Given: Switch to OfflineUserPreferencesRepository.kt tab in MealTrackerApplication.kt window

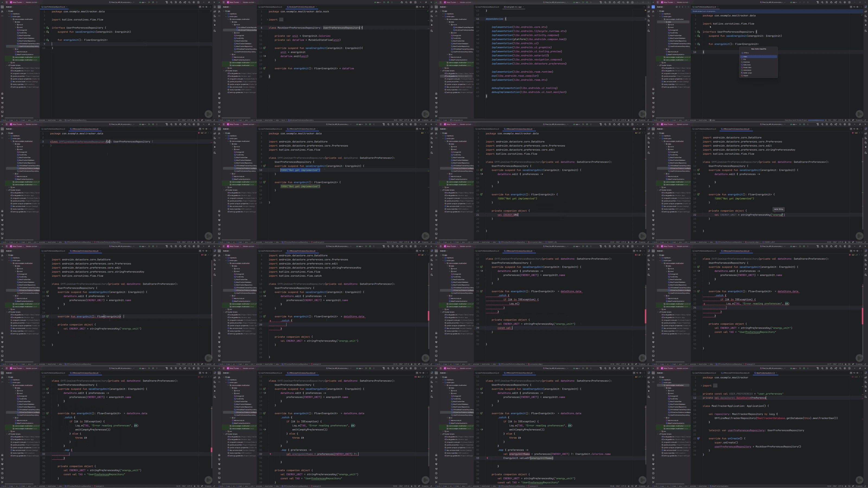Looking at the screenshot, I should coord(735,373).
